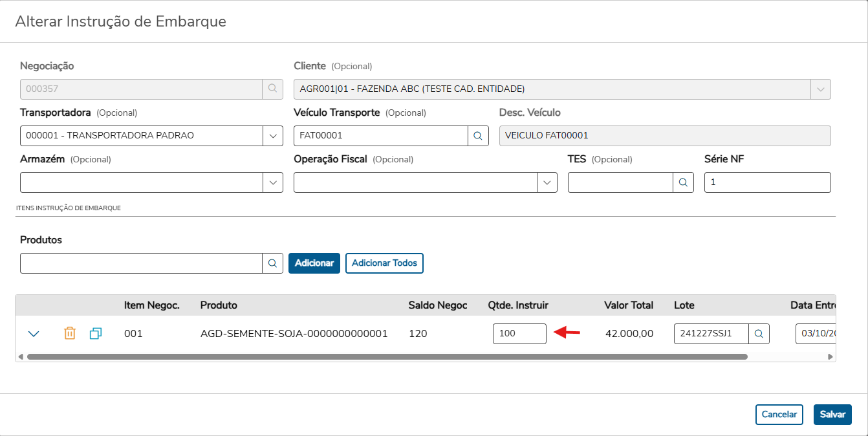The width and height of the screenshot is (868, 436).
Task: Click the table's horizontal scrollbar
Action: [387, 356]
